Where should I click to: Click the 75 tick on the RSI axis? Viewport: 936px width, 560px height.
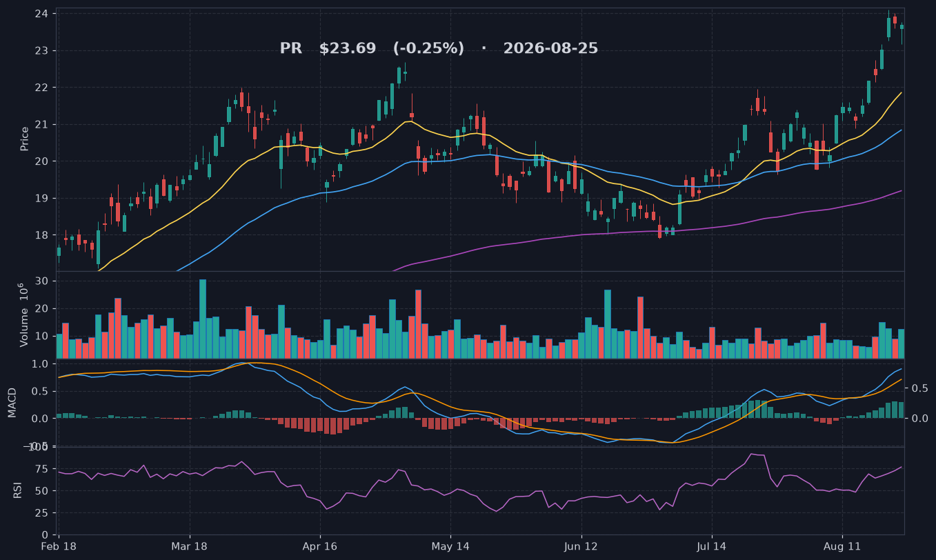click(41, 469)
